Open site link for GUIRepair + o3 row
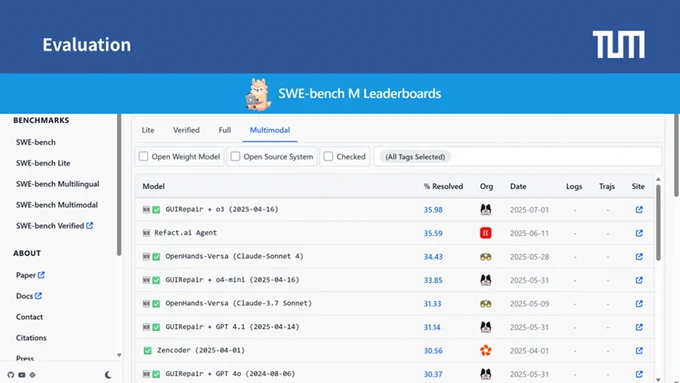 click(639, 210)
